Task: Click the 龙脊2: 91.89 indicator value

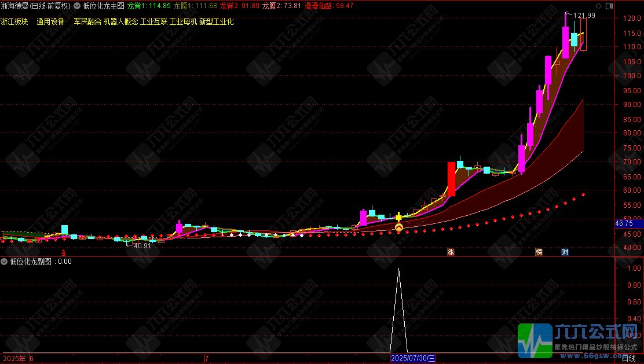Action: pyautogui.click(x=240, y=6)
